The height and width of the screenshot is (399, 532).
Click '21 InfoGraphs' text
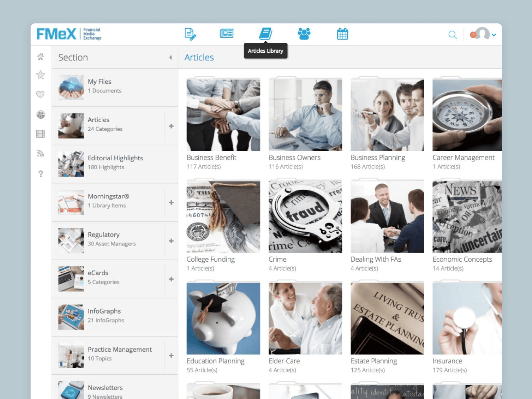coord(106,320)
